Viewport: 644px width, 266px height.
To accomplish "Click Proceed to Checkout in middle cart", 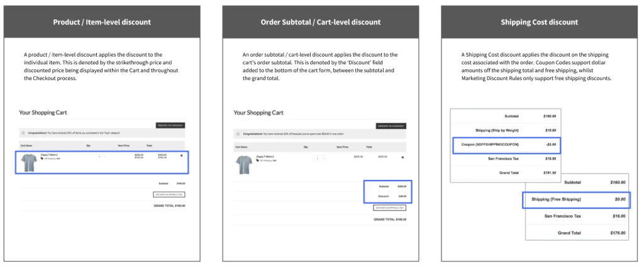I will tap(391, 126).
